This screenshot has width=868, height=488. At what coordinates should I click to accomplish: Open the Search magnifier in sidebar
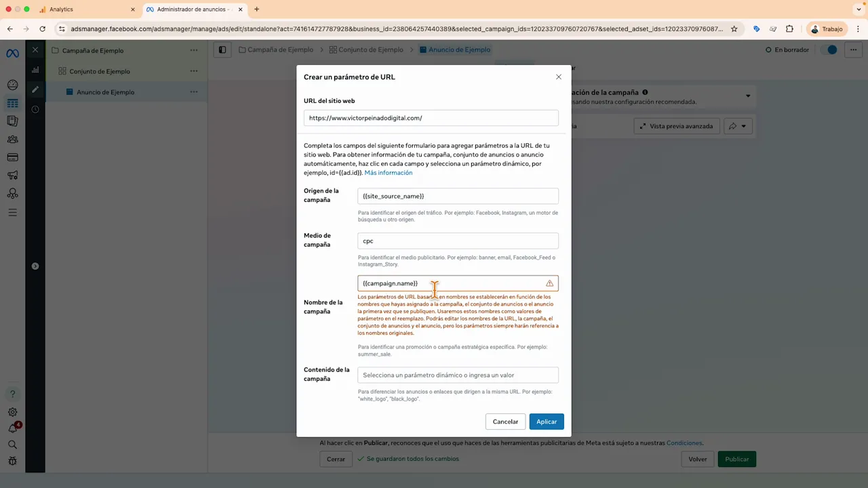[x=12, y=445]
